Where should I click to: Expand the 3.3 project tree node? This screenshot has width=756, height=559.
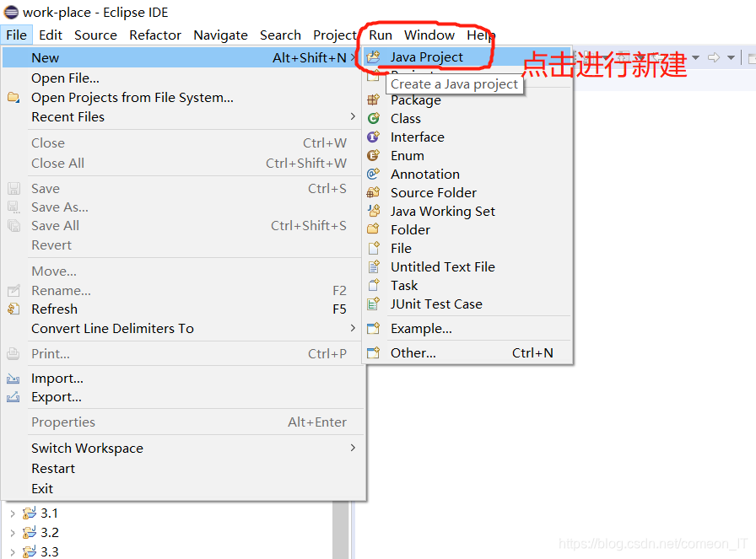[x=13, y=551]
